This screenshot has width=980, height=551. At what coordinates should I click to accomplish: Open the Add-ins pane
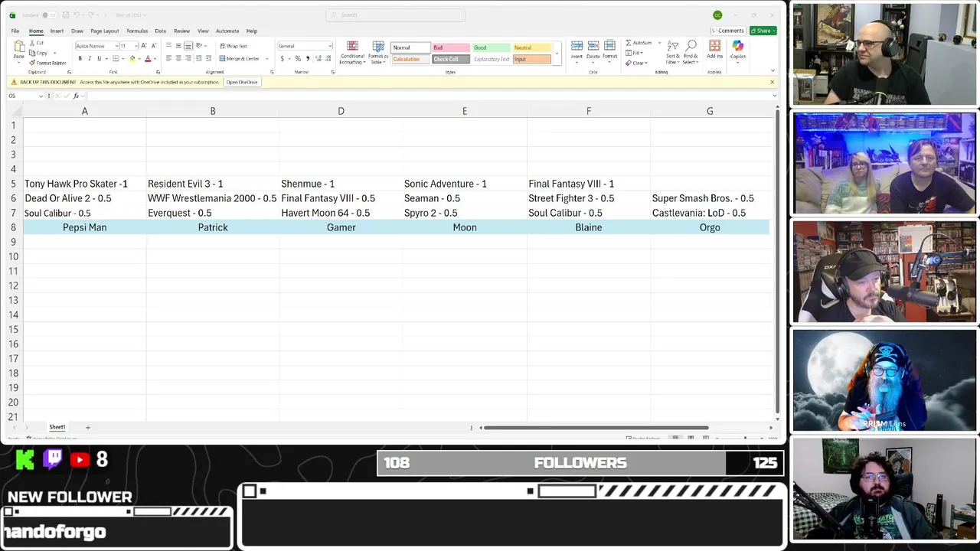click(x=714, y=51)
